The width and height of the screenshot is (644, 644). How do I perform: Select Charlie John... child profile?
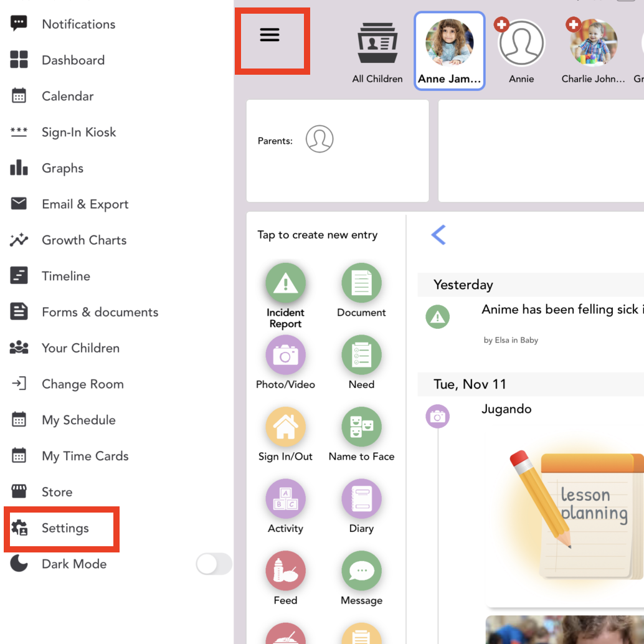click(x=593, y=51)
